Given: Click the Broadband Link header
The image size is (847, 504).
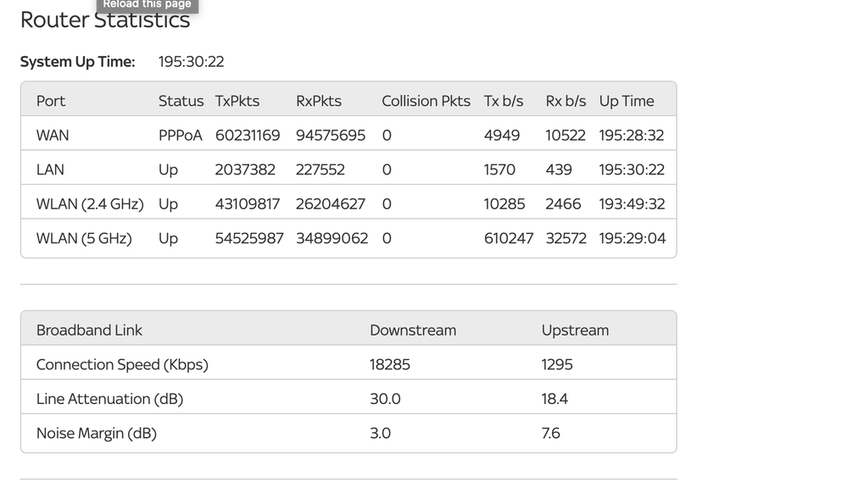Looking at the screenshot, I should (89, 330).
